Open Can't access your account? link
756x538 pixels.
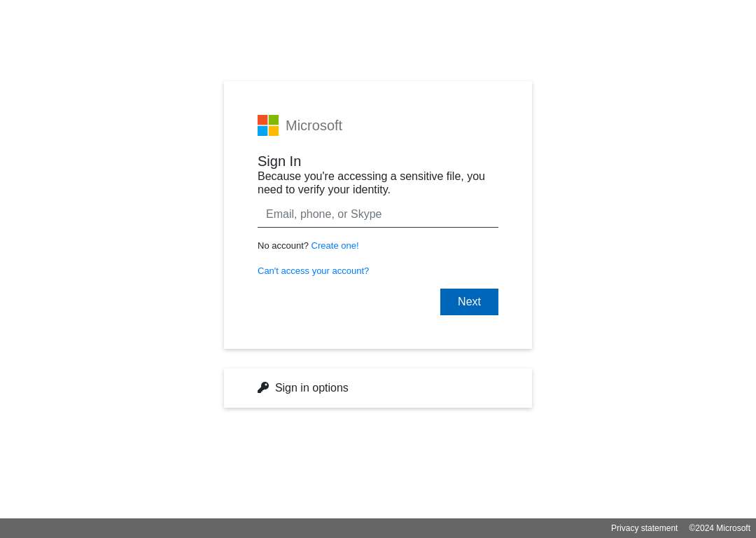[314, 270]
